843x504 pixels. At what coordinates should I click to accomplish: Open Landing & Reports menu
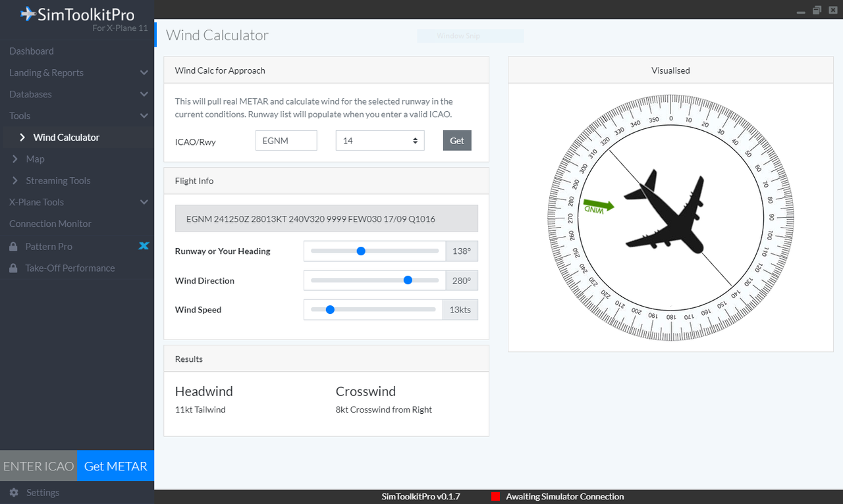click(x=46, y=73)
